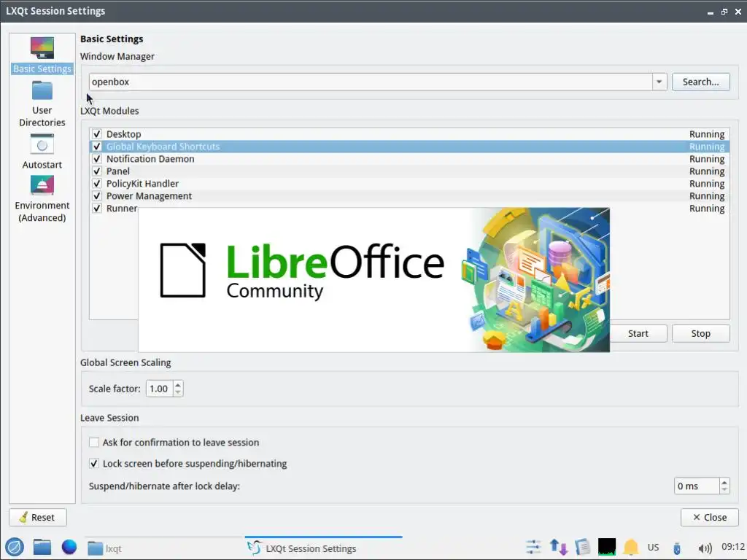Select the Desktop module row
The image size is (747, 560).
[x=409, y=134]
